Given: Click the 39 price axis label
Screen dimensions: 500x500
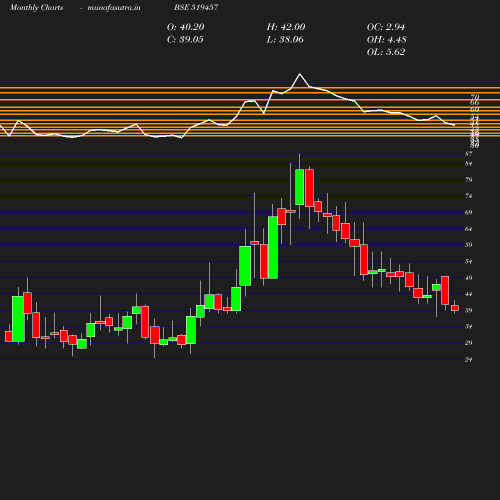Looking at the screenshot, I should click(468, 310).
